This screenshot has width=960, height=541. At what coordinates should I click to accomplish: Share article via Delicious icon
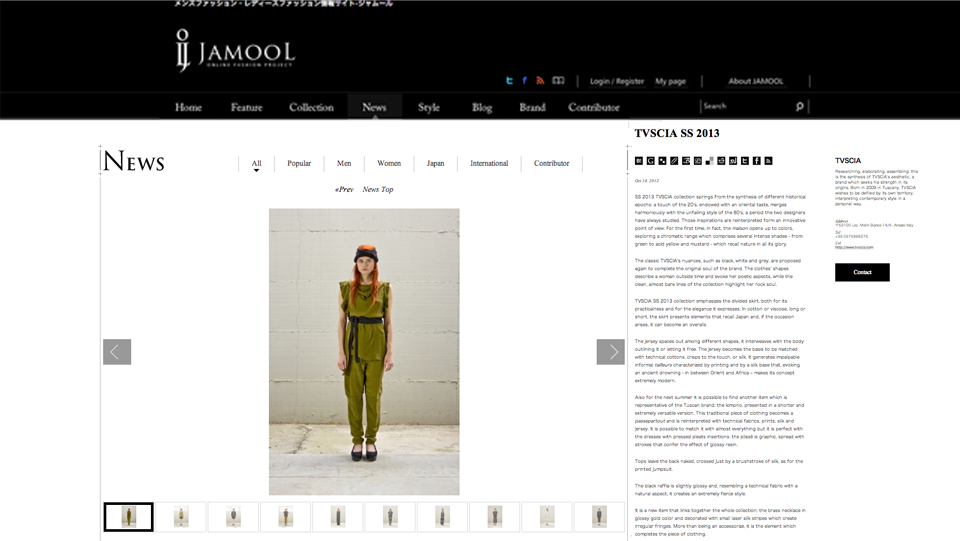point(710,161)
